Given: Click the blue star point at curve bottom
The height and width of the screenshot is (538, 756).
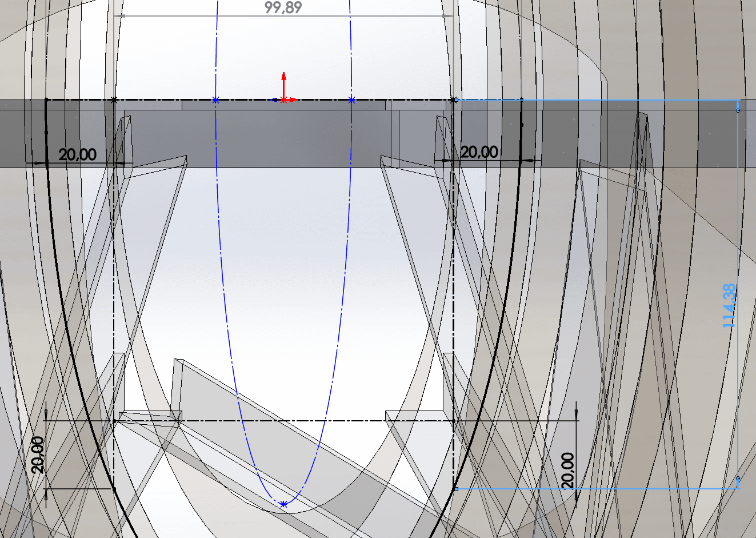Looking at the screenshot, I should point(283,504).
